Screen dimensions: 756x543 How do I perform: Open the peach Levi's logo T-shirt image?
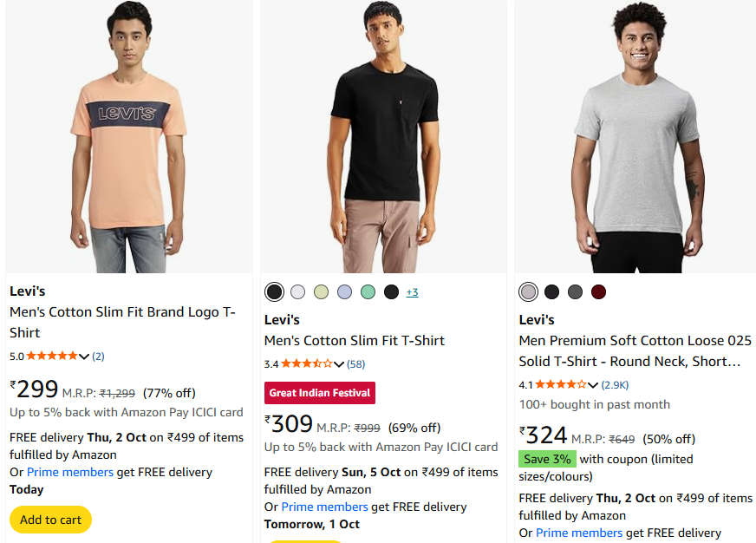[128, 137]
